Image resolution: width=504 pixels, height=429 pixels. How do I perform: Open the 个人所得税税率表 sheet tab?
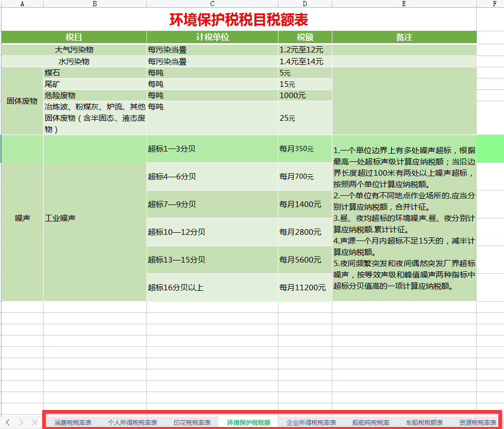pos(133,422)
